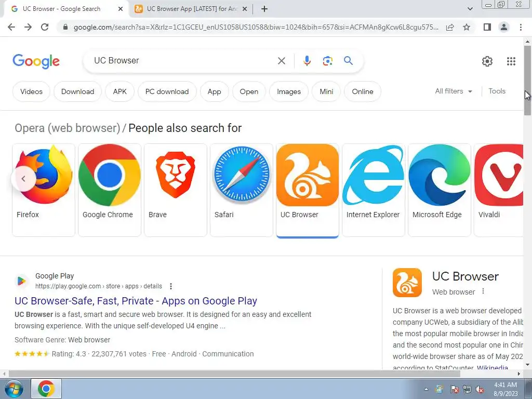The height and width of the screenshot is (399, 532).
Task: Select the Internet Explorer card
Action: 373,190
